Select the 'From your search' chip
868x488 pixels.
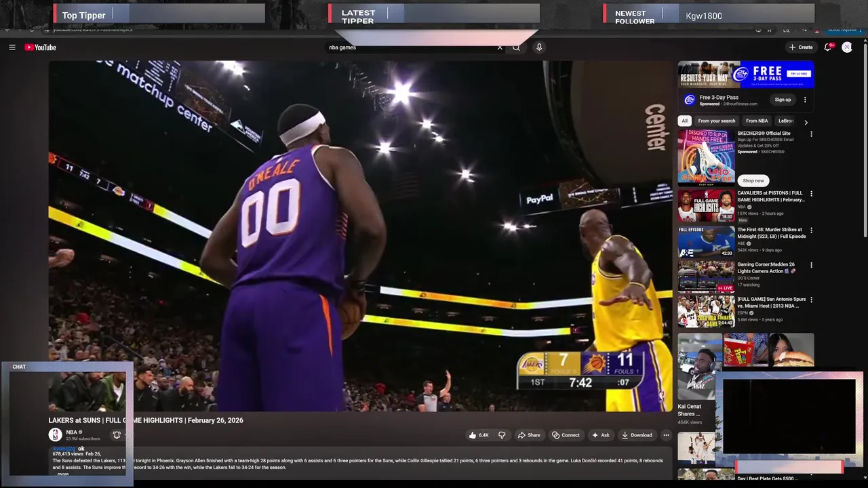coord(717,121)
